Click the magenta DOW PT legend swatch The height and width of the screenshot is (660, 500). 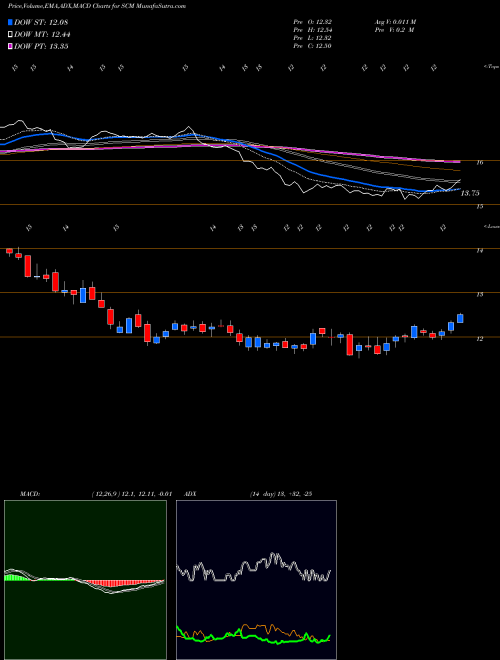(x=10, y=46)
